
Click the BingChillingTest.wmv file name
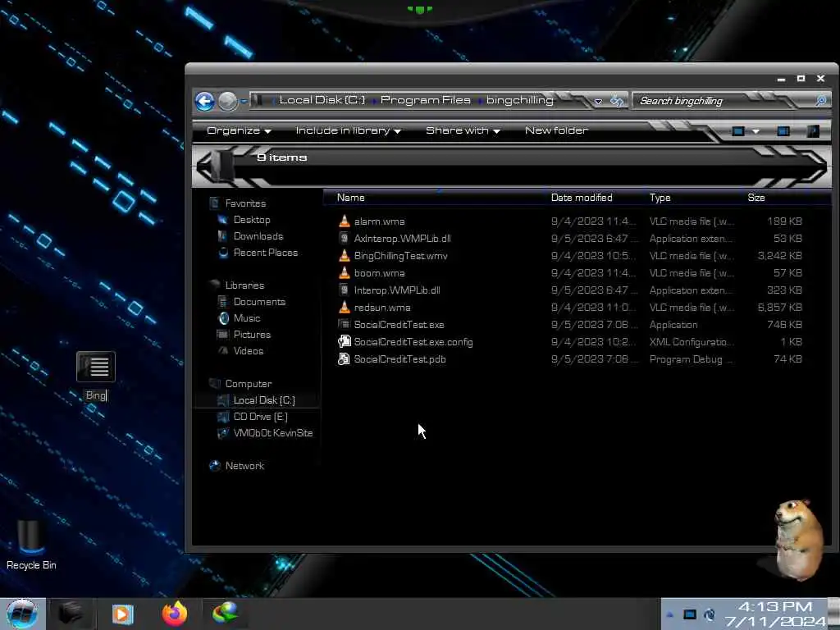point(400,256)
